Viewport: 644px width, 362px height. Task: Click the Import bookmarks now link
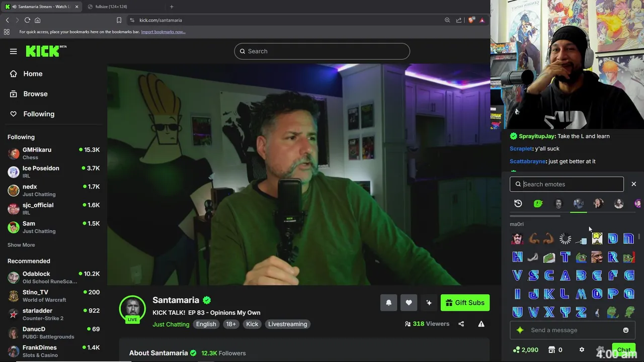click(x=163, y=32)
